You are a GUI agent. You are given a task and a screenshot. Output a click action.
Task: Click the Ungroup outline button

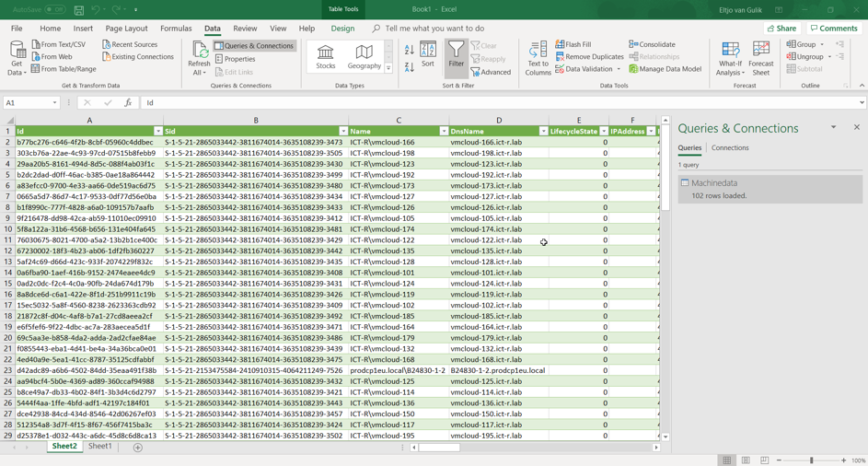(x=804, y=56)
